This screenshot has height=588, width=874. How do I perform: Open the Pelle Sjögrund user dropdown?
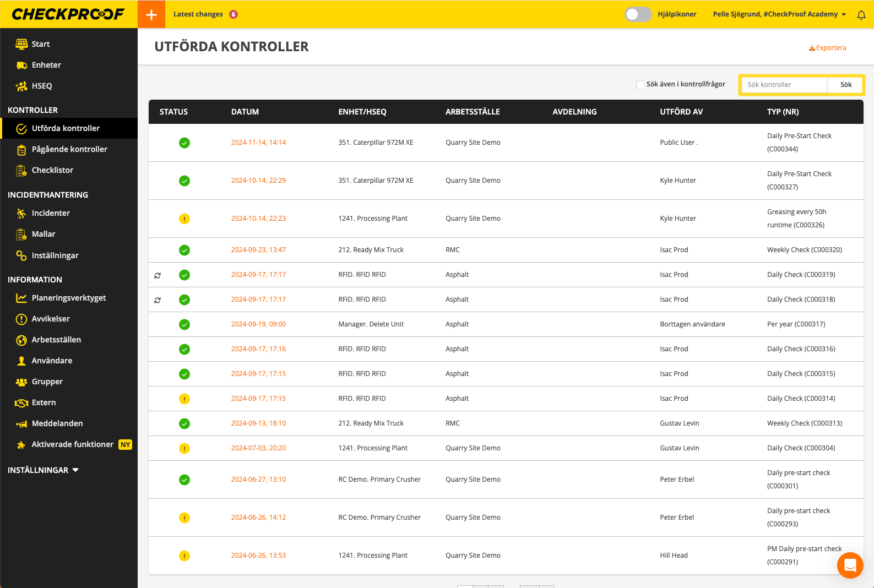[x=779, y=14]
